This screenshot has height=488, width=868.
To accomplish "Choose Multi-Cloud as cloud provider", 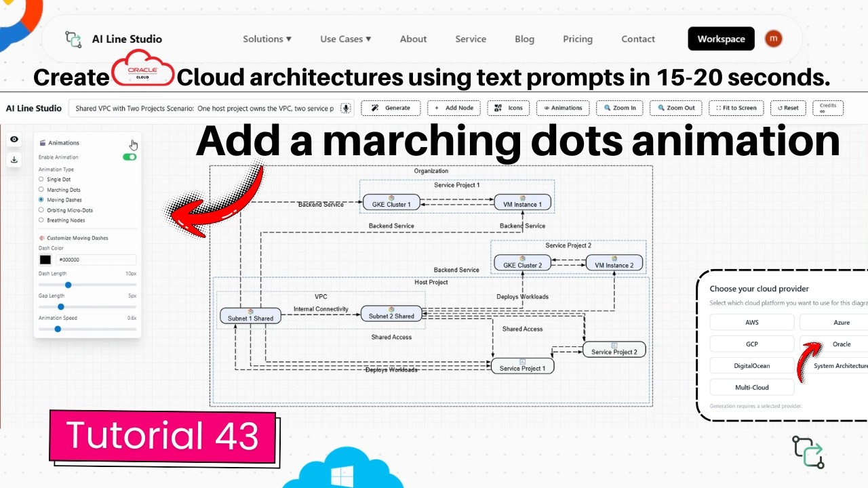I will point(751,388).
